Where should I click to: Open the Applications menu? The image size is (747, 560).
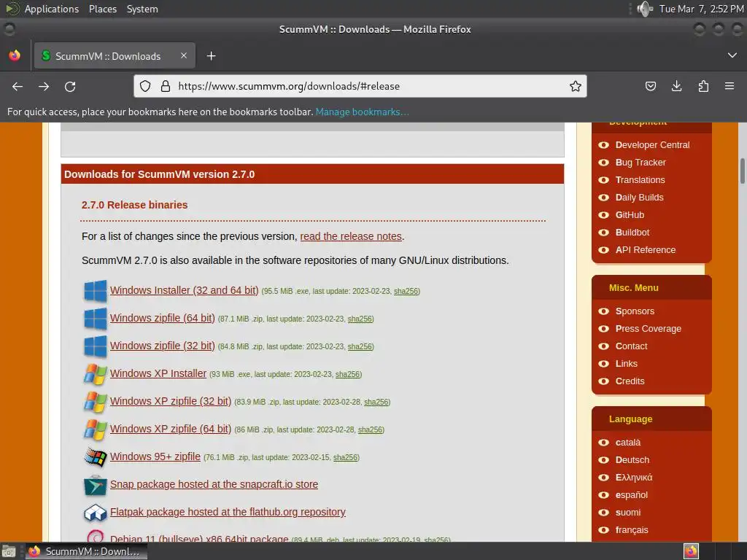(x=52, y=9)
